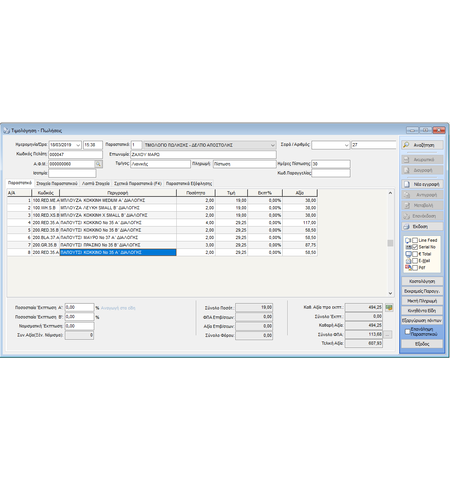This screenshot has width=450, height=480.
Task: Enable the Line Feed checkbox
Action: (x=415, y=240)
